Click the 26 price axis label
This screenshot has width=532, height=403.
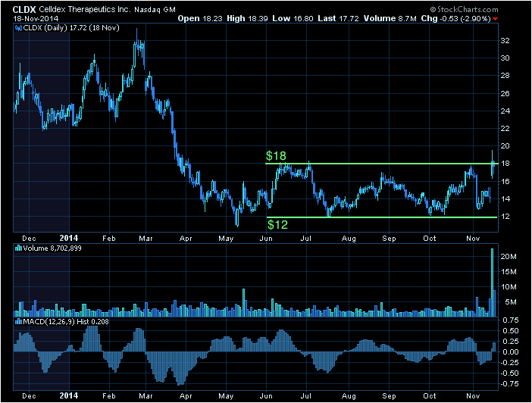click(x=505, y=93)
